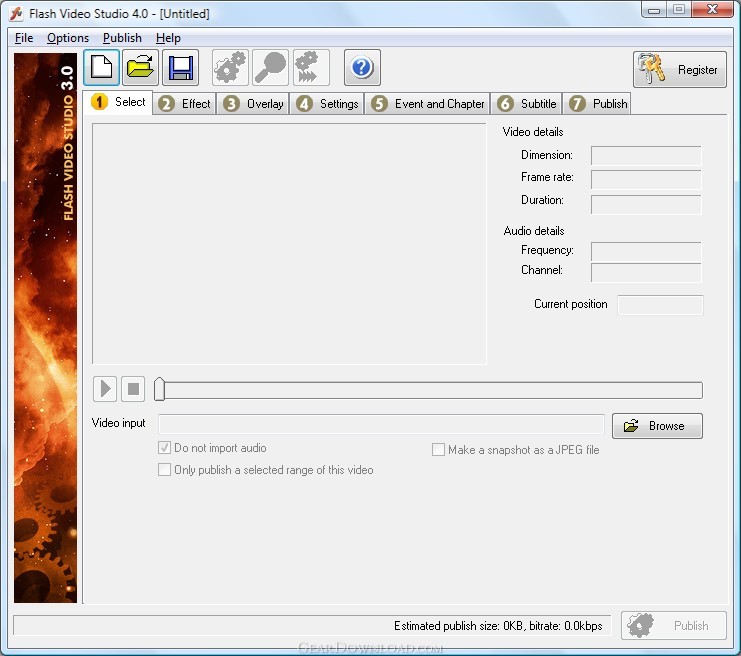This screenshot has height=656, width=741.
Task: Enable Make a snapshot as a JPEG file
Action: coord(438,449)
